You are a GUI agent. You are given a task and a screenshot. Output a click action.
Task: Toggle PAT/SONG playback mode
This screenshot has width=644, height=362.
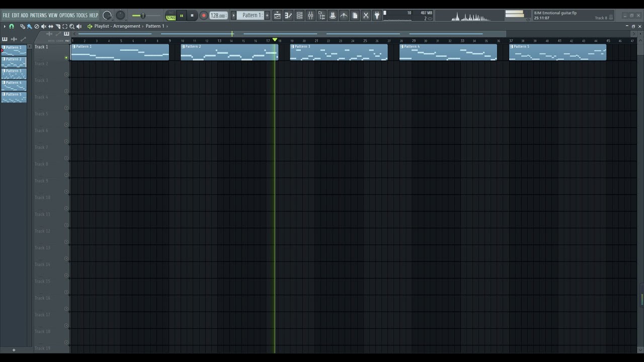(x=171, y=16)
